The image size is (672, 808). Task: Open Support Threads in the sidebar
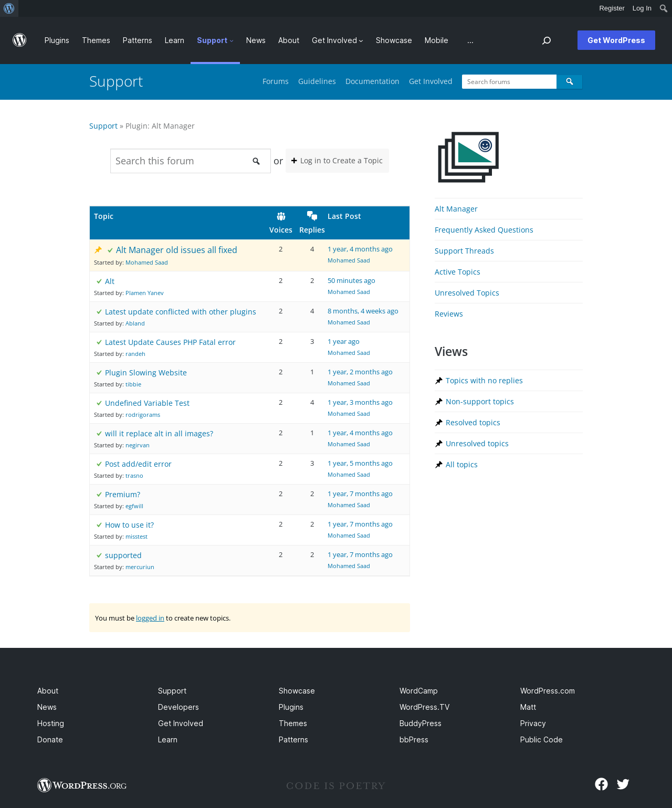click(x=464, y=251)
